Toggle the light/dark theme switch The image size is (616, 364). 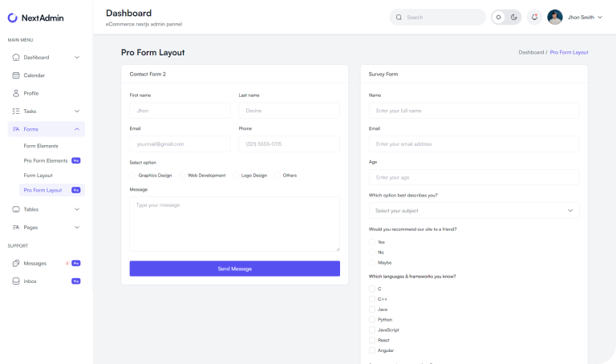click(506, 17)
